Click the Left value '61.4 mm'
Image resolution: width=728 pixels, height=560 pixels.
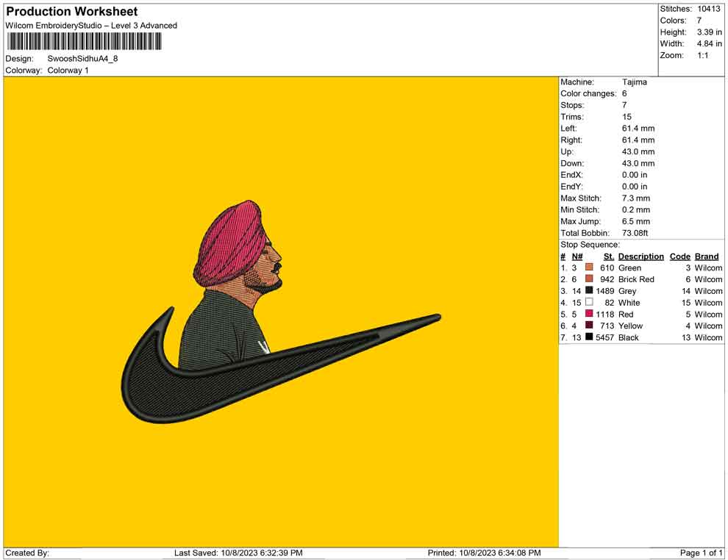[x=638, y=129]
